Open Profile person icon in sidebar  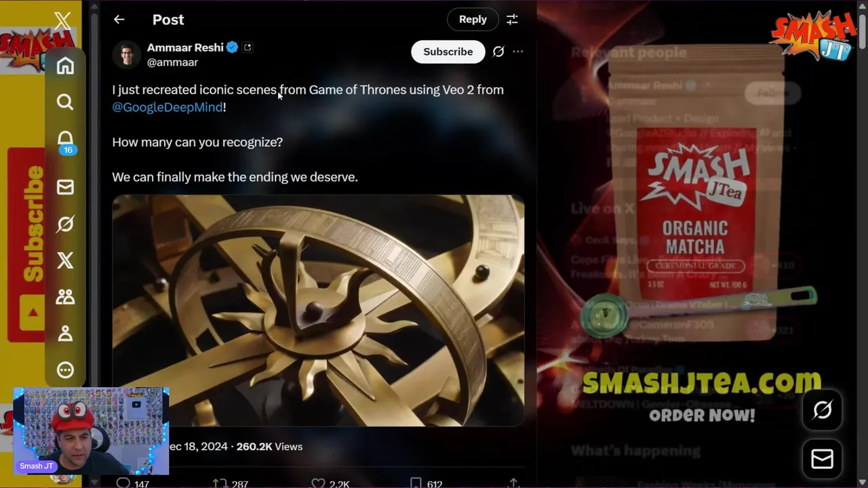(x=65, y=333)
